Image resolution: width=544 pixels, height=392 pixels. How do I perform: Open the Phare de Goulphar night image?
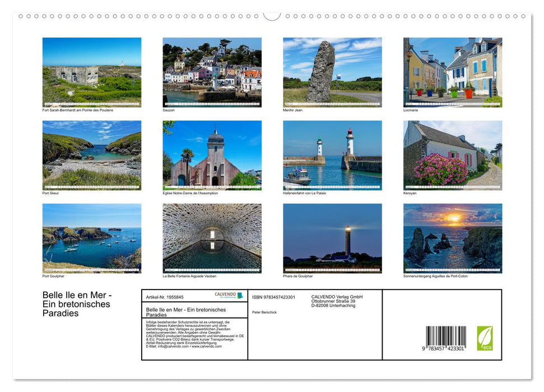332,238
